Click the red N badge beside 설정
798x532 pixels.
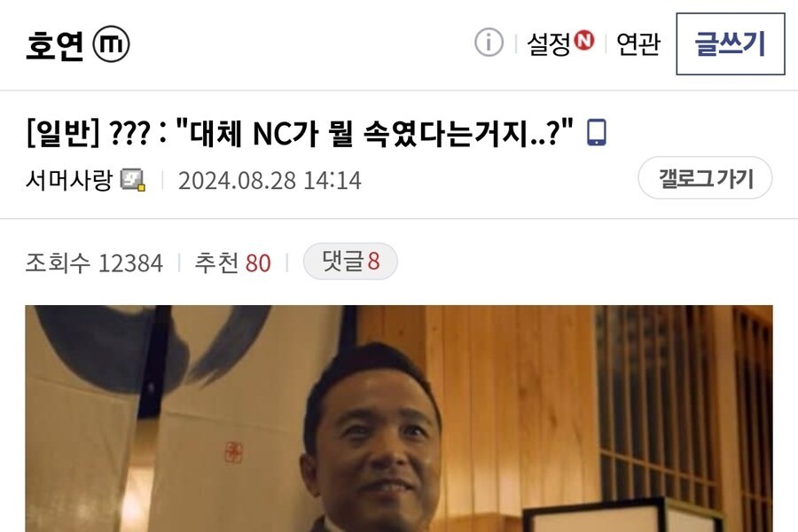coord(584,40)
